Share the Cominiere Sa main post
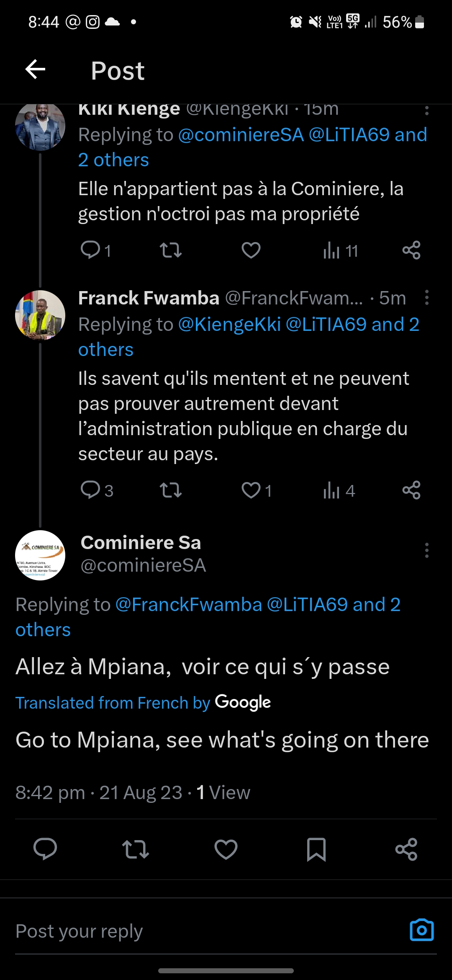Viewport: 452px width, 980px height. pos(406,850)
